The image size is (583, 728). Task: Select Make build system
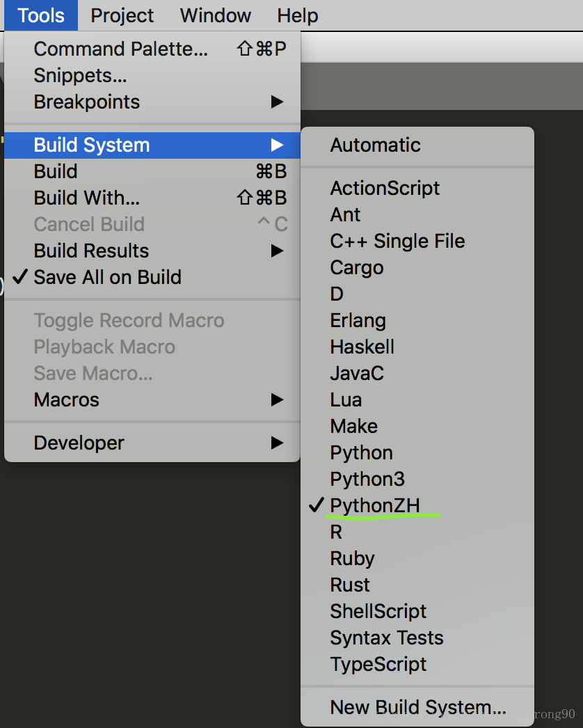[x=417, y=426]
